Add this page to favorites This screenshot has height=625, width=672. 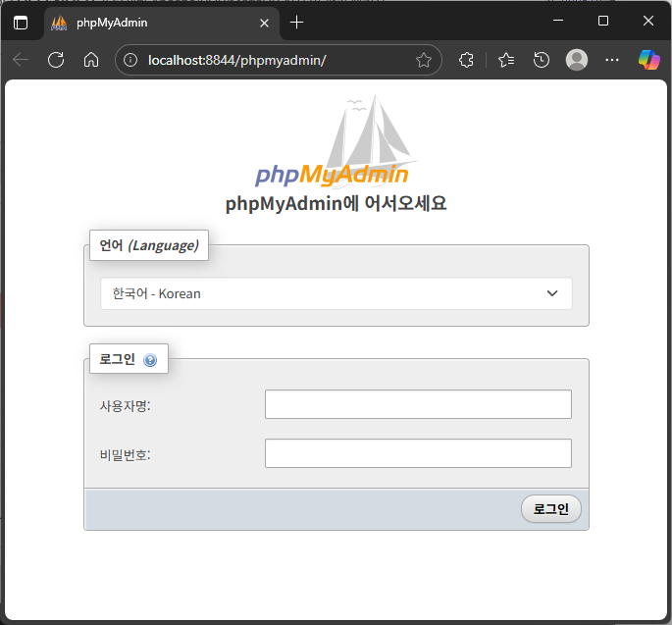point(424,60)
